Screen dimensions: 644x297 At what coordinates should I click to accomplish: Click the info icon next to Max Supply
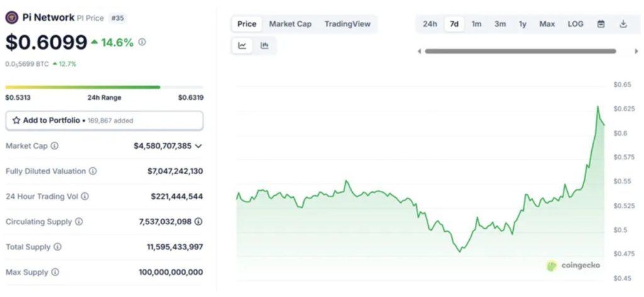pos(55,272)
